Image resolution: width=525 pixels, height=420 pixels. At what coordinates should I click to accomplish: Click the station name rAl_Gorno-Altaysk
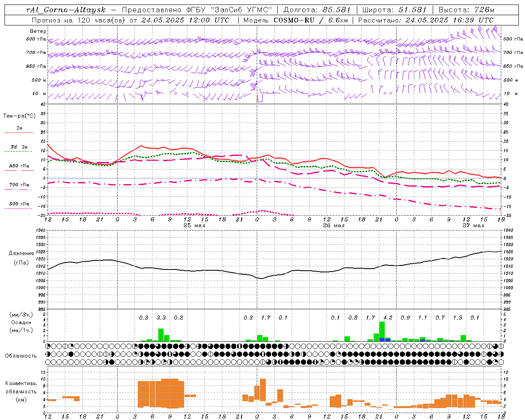pos(66,10)
